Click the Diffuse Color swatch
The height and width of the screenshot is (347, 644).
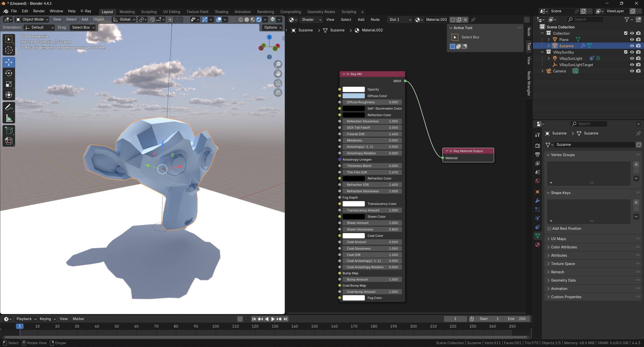point(353,96)
